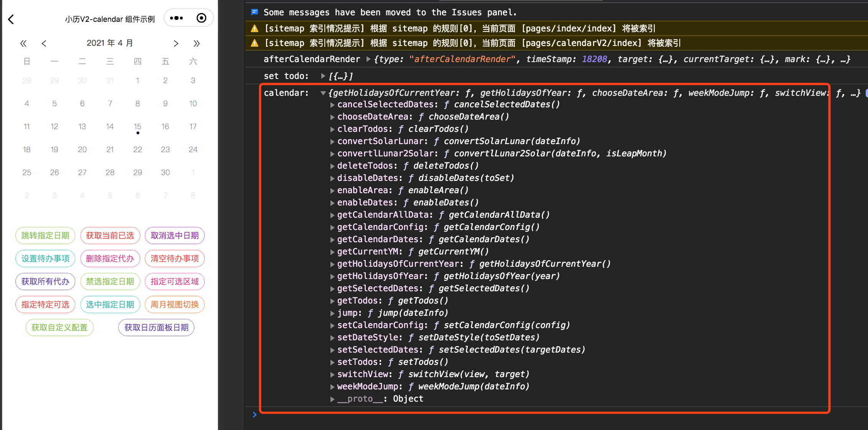This screenshot has width=868, height=430.
Task: Click the warning triangle on the sitemap notice
Action: click(x=254, y=28)
